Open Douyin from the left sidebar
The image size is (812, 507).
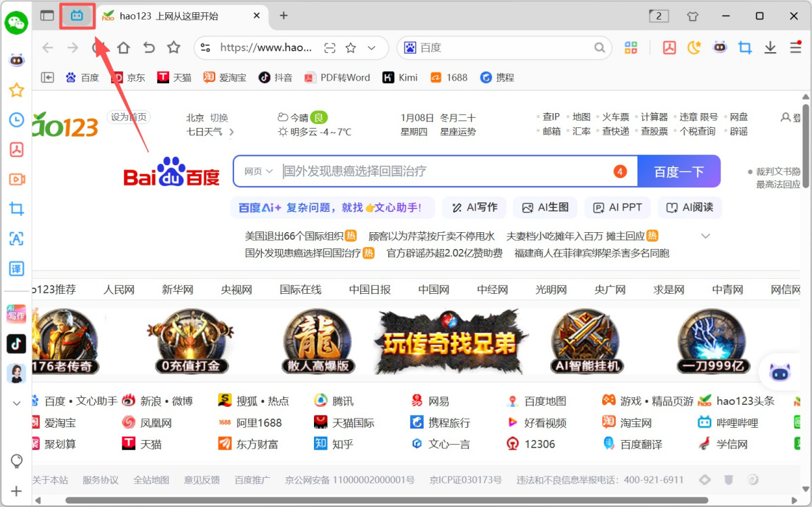pyautogui.click(x=16, y=344)
